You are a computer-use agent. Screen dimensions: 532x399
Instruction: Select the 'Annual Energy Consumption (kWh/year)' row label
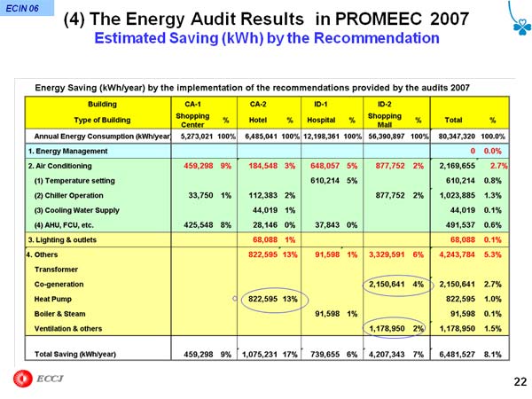102,137
